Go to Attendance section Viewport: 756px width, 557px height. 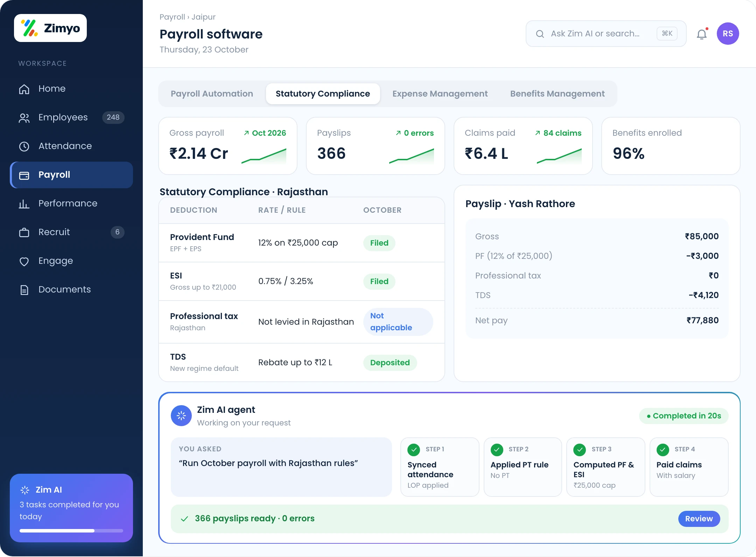[71, 146]
